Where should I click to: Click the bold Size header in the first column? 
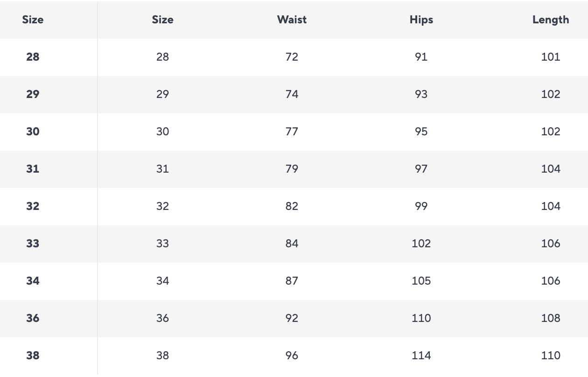coord(33,20)
